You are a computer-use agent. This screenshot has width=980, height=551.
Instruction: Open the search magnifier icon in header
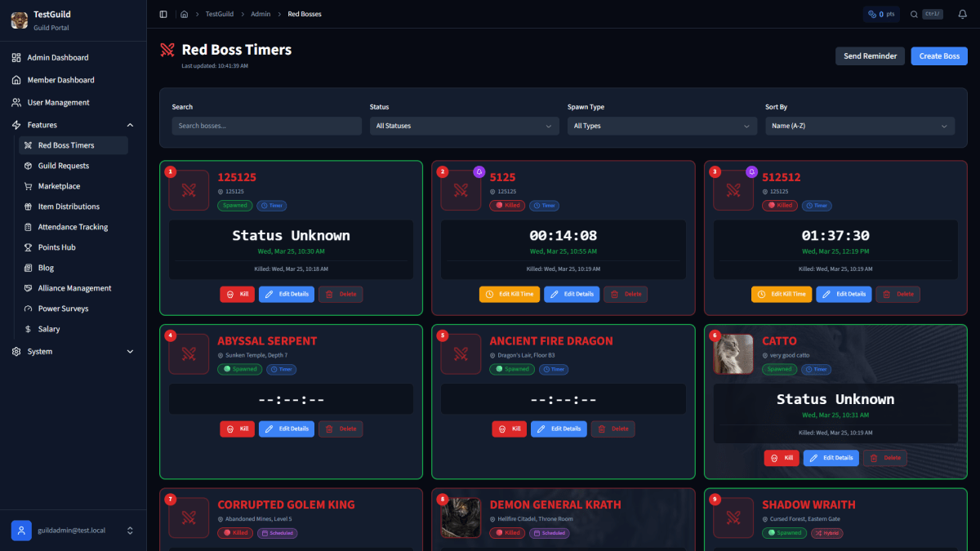pos(915,14)
